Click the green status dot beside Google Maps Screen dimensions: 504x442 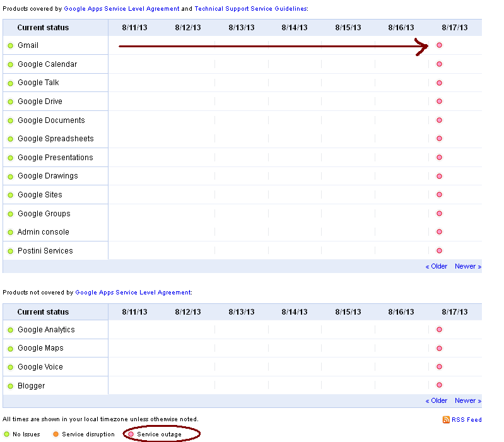[x=10, y=349]
